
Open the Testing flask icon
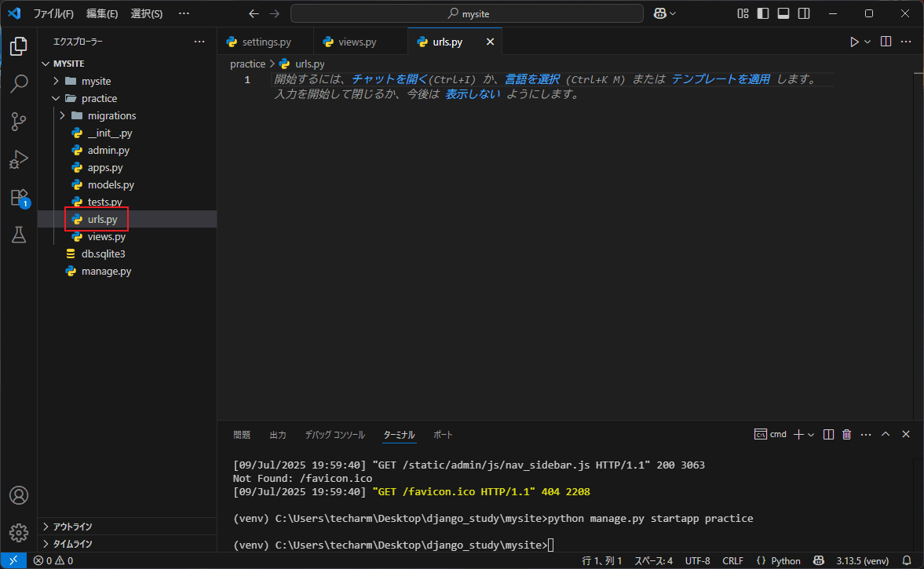pyautogui.click(x=19, y=235)
